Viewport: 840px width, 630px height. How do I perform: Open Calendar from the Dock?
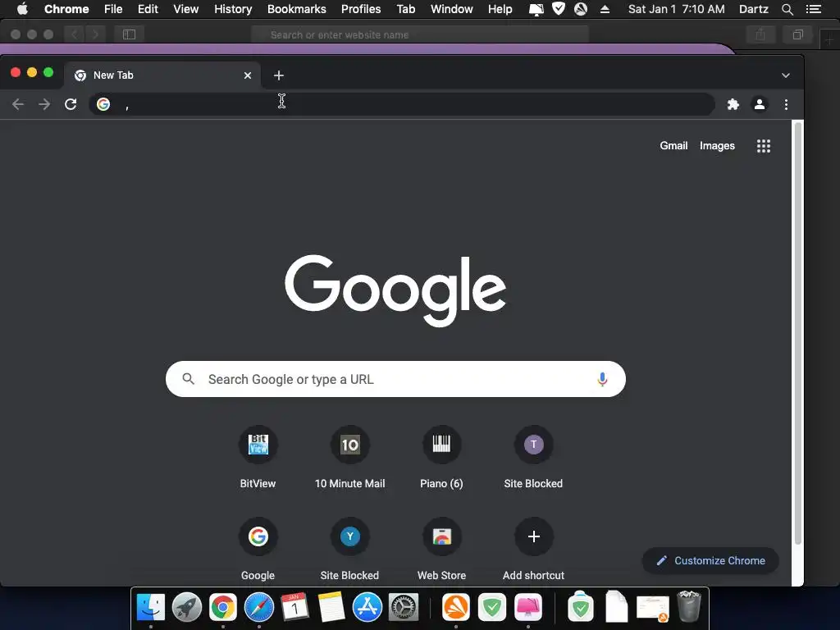click(x=294, y=608)
